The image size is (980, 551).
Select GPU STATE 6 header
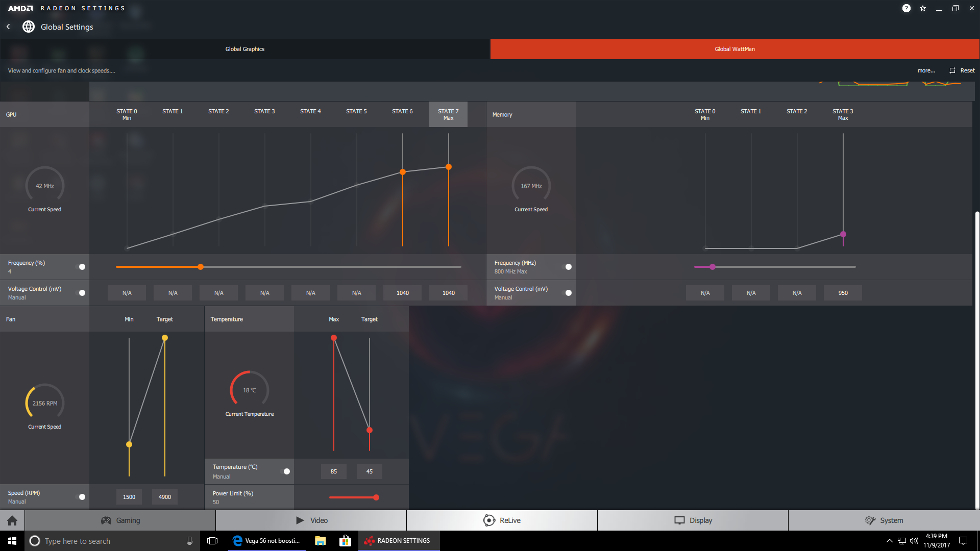coord(402,112)
